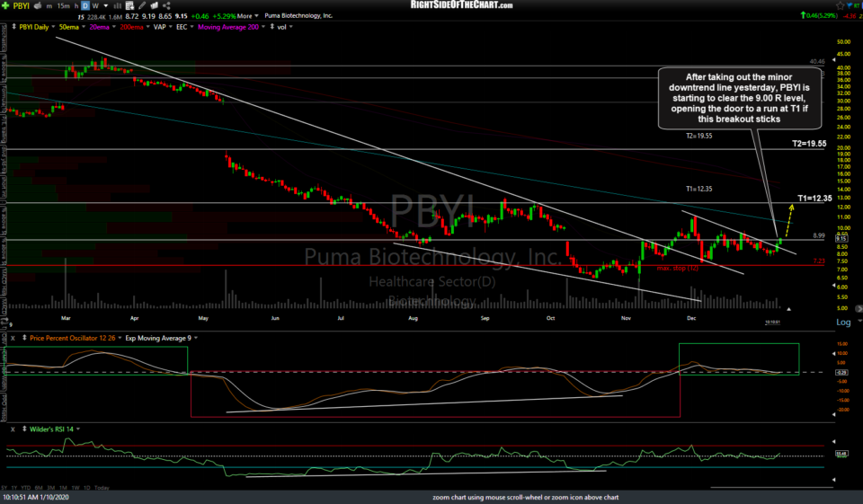Click the PBYI ticker symbol field

point(22,6)
